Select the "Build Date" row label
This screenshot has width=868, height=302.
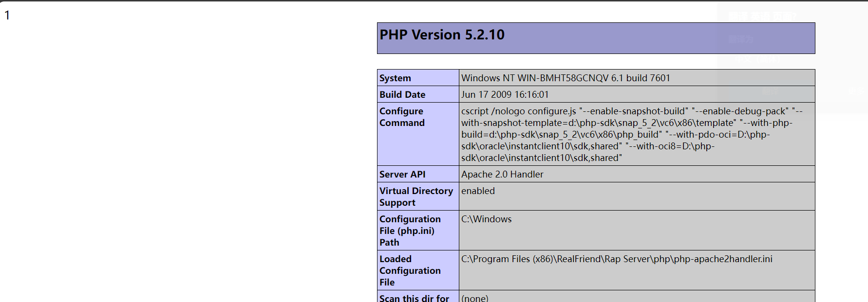[x=402, y=95]
